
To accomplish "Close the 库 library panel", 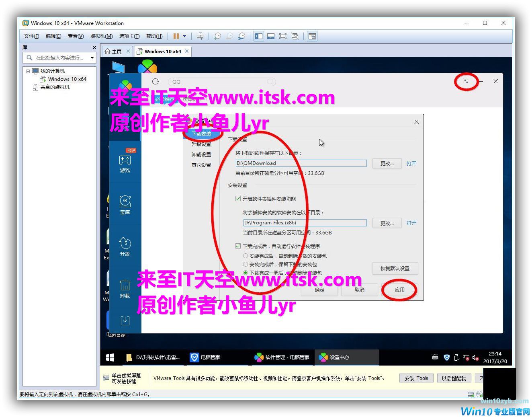I will point(94,47).
